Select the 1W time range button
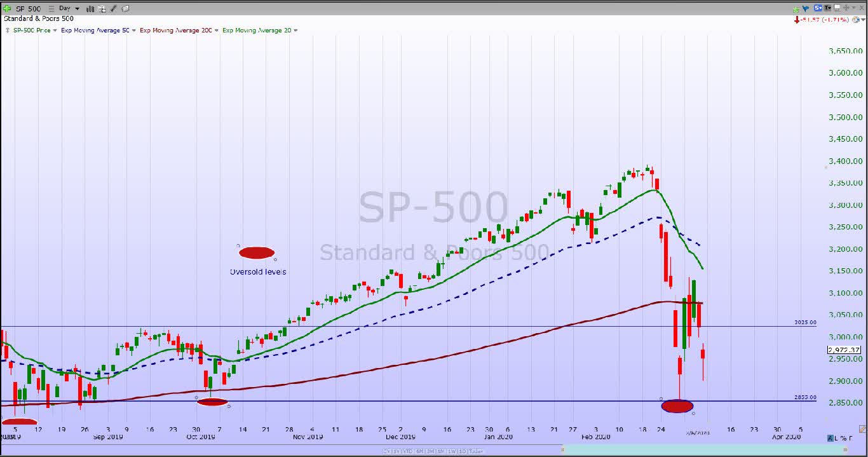 452,451
